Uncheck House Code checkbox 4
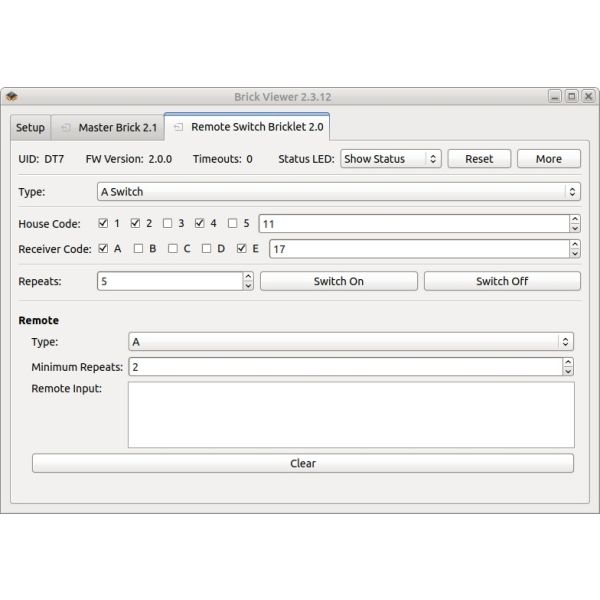Image resolution: width=600 pixels, height=600 pixels. [199, 223]
